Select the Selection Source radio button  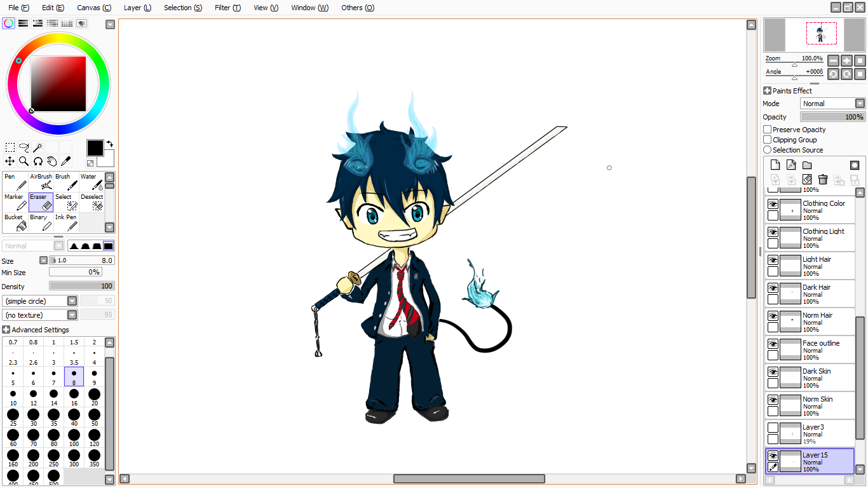(768, 150)
